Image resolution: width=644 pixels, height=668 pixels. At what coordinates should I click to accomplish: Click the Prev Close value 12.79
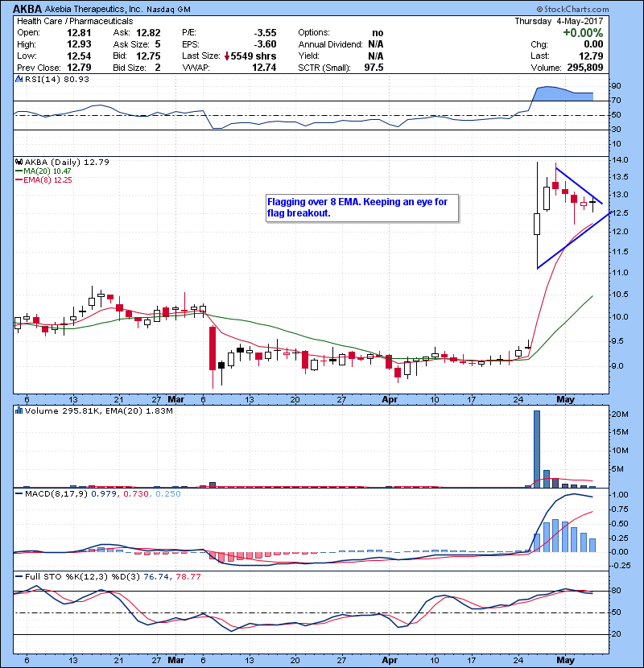[x=79, y=68]
